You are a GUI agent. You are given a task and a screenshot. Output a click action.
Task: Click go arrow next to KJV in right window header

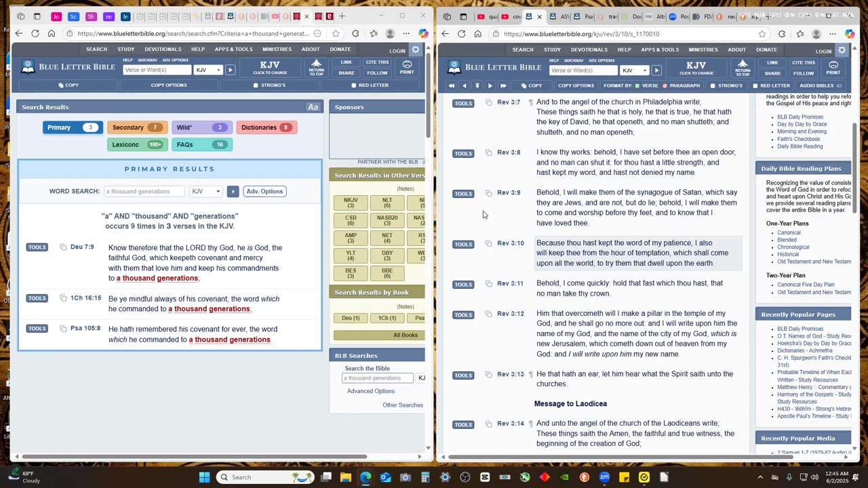point(656,70)
